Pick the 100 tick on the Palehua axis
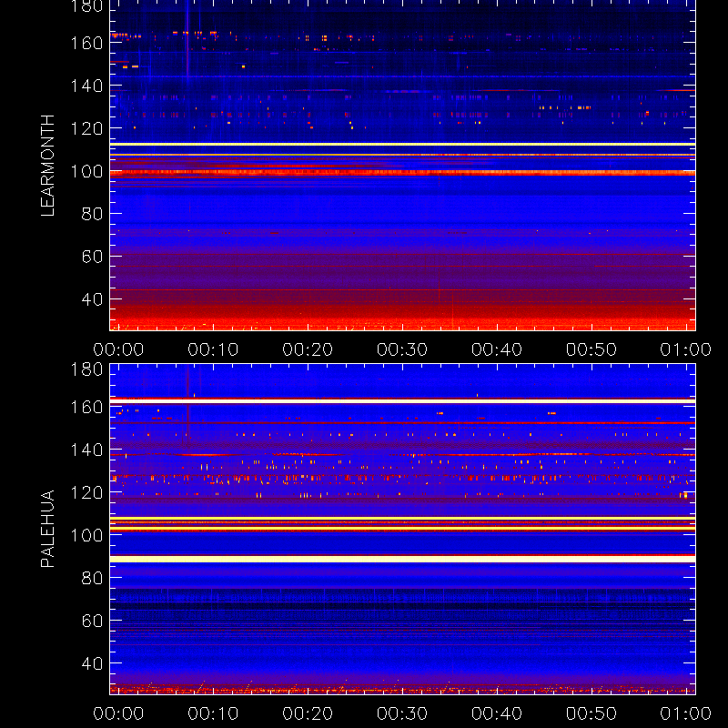This screenshot has height=728, width=728. pos(86,536)
